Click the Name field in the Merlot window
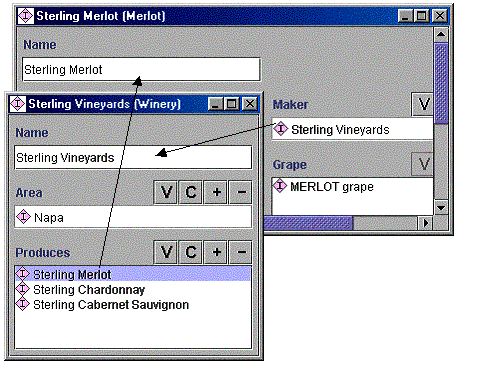Viewport: 483px width, 368px height. pyautogui.click(x=141, y=69)
